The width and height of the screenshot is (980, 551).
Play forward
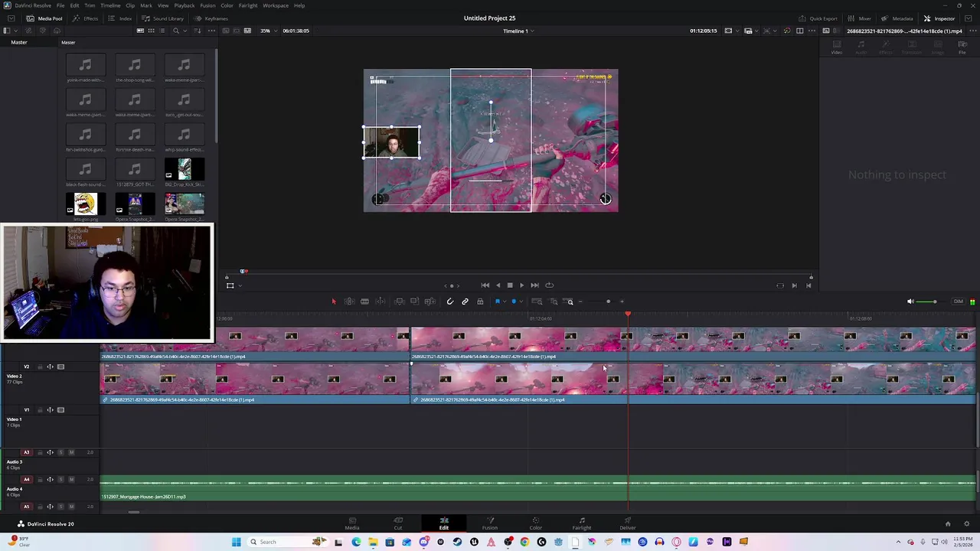(522, 285)
